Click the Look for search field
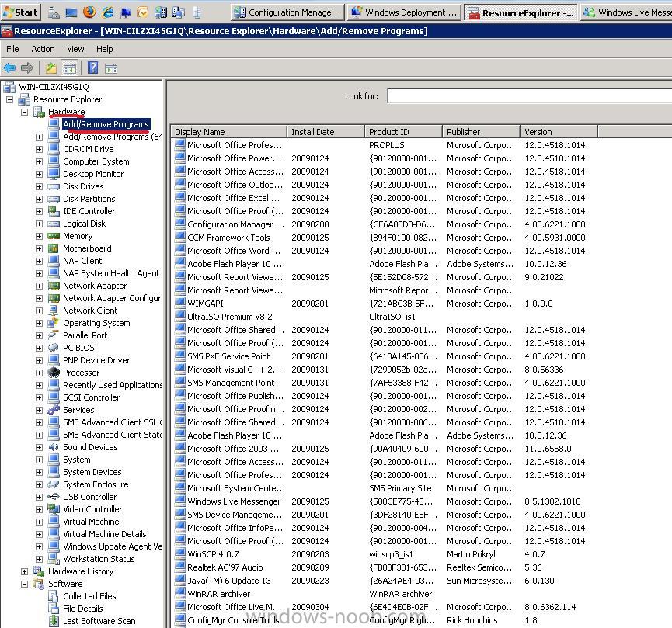Viewport: 672px width, 628px height. 529,96
